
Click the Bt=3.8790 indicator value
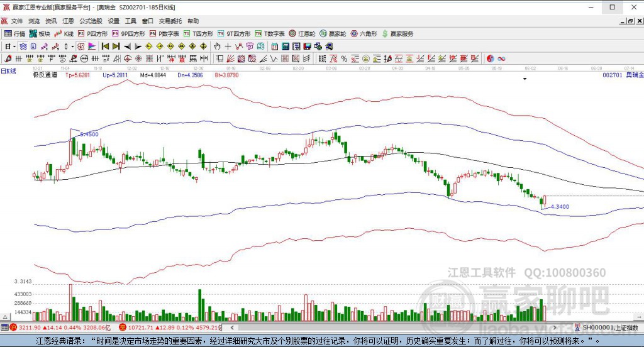(x=226, y=75)
